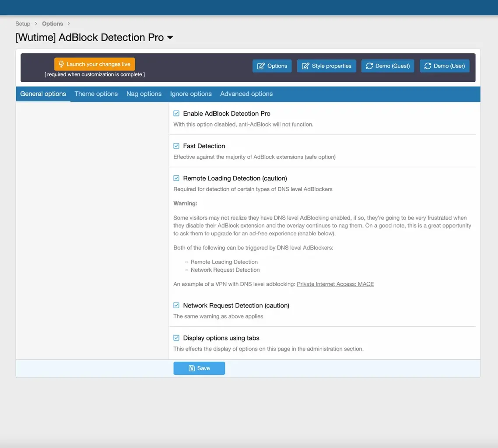Click the refresh icon on Demo (User)
This screenshot has width=498, height=448.
coord(428,66)
